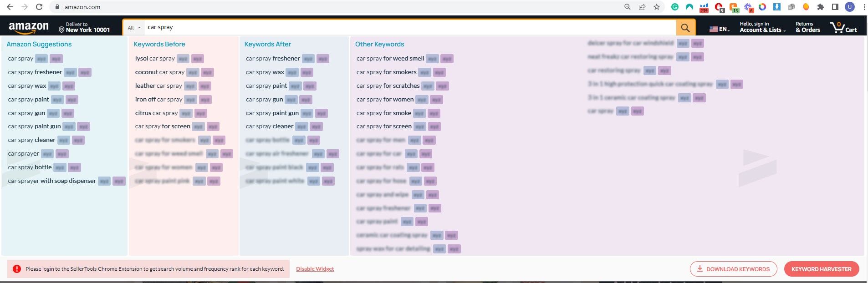The width and height of the screenshot is (868, 283).
Task: Open the multicolored ring extension
Action: [x=762, y=7]
